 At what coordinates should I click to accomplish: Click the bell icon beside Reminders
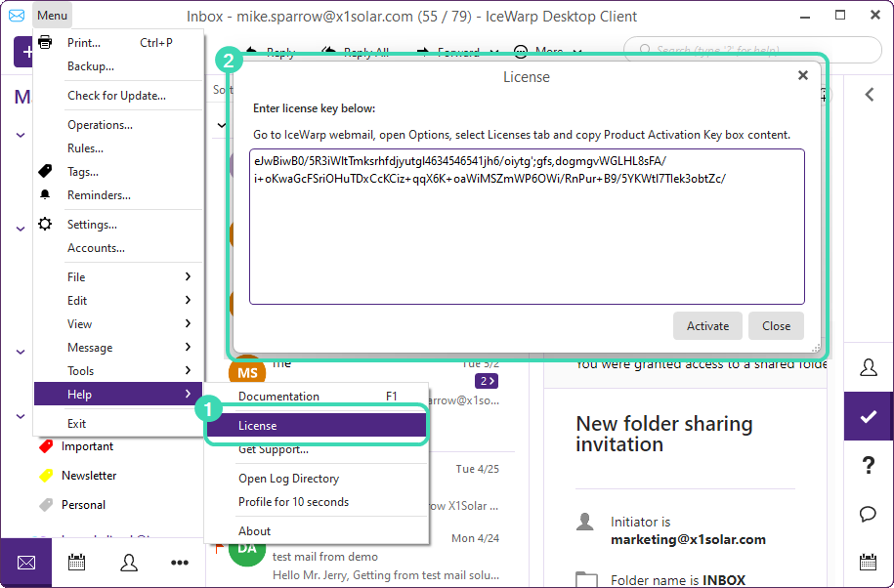45,195
